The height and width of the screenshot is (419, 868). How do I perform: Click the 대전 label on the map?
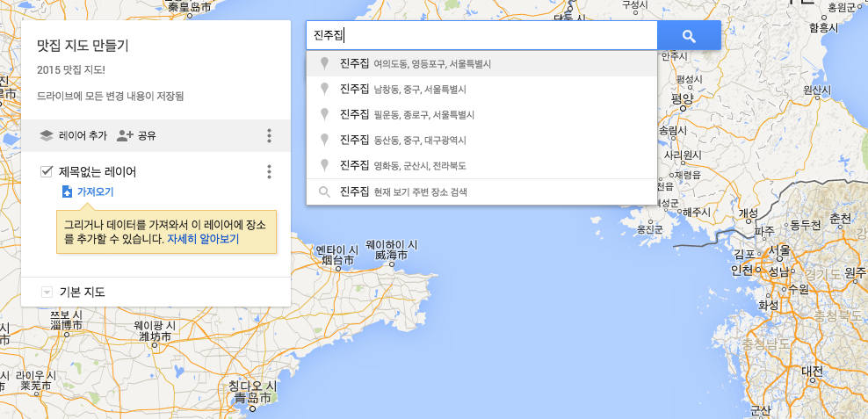(x=812, y=371)
